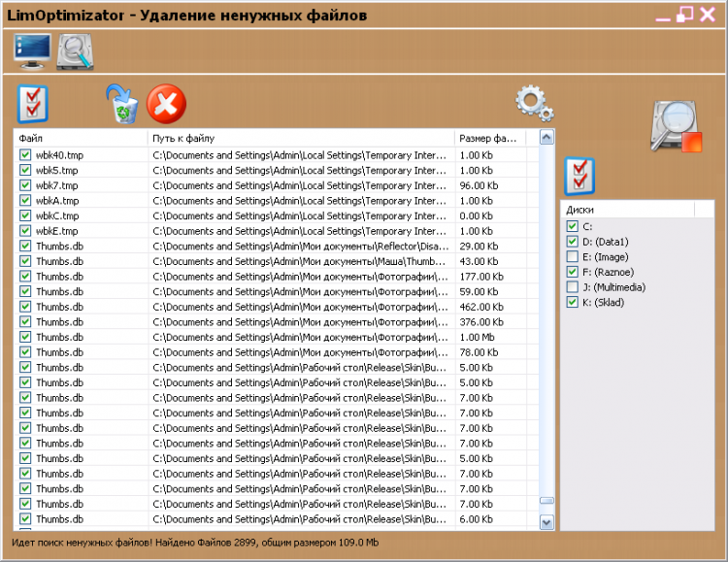
Task: Select the 59.00 Kb size cell
Action: point(479,292)
